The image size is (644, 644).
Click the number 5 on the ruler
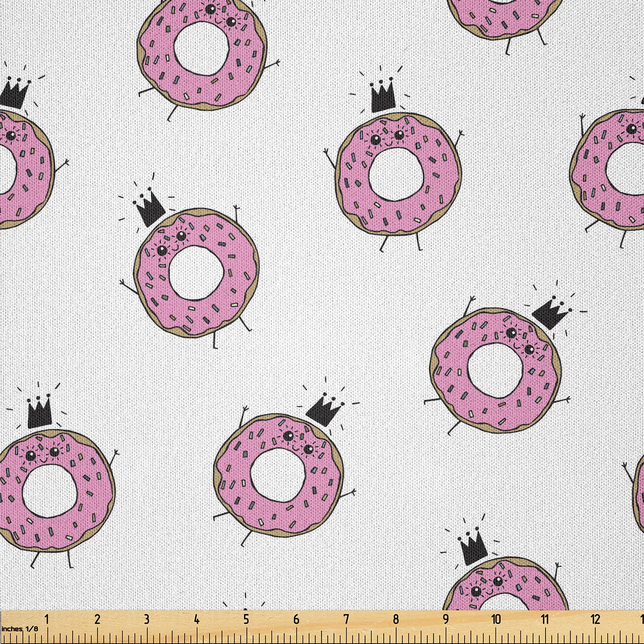click(x=246, y=619)
